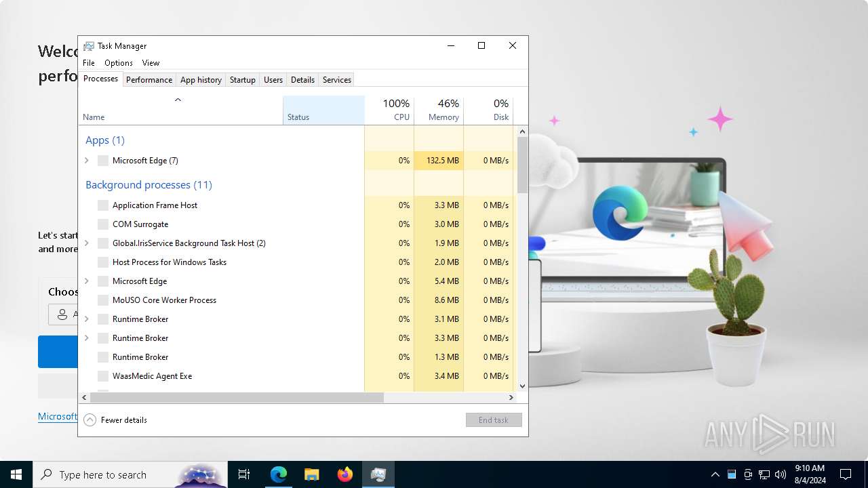Viewport: 868px width, 488px height.
Task: Click the horizontal scrollbar right arrow
Action: (511, 398)
